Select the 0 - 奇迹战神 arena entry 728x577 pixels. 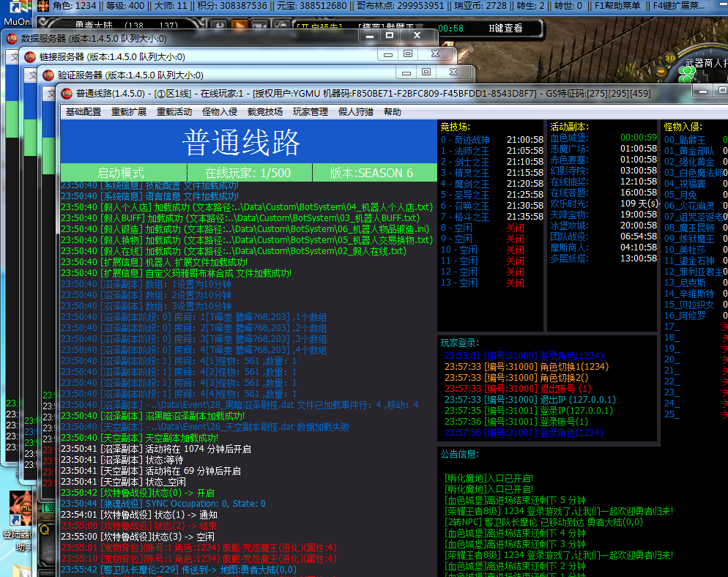[465, 140]
